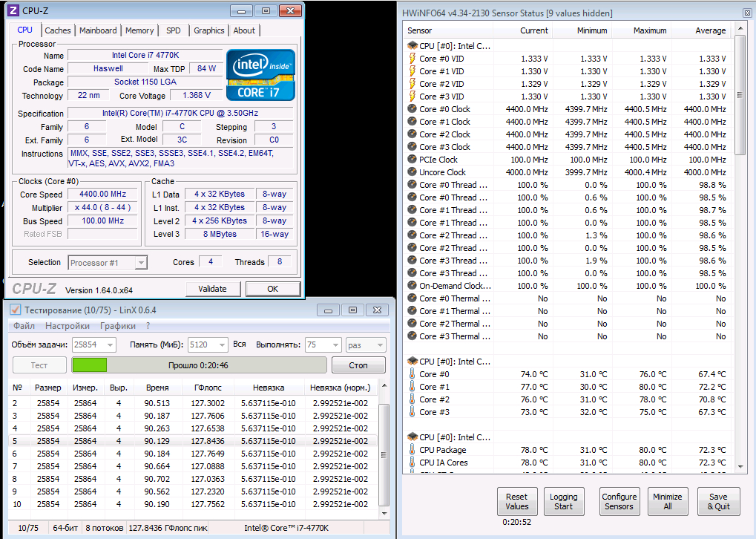Click the Sensor column header in HWiNFO64
The image size is (756, 539).
click(x=448, y=30)
